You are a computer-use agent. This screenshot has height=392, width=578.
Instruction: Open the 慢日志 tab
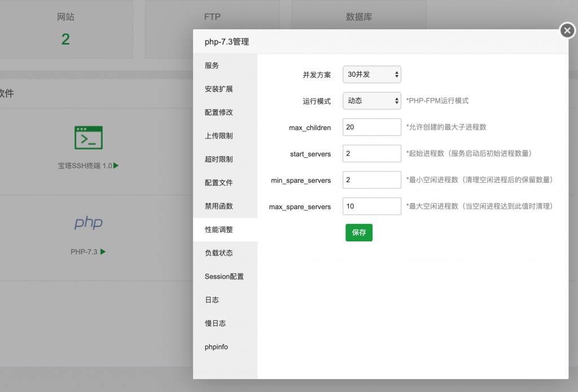[x=225, y=324]
